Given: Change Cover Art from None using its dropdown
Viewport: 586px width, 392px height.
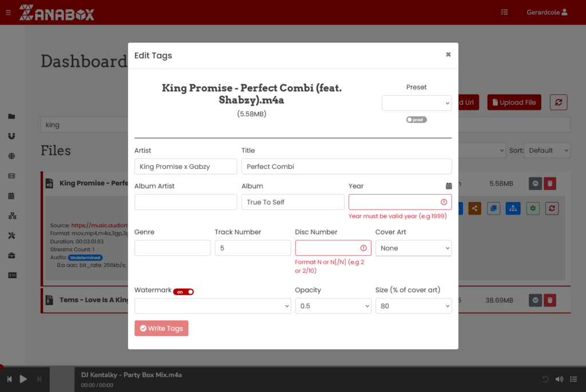Looking at the screenshot, I should [x=413, y=248].
